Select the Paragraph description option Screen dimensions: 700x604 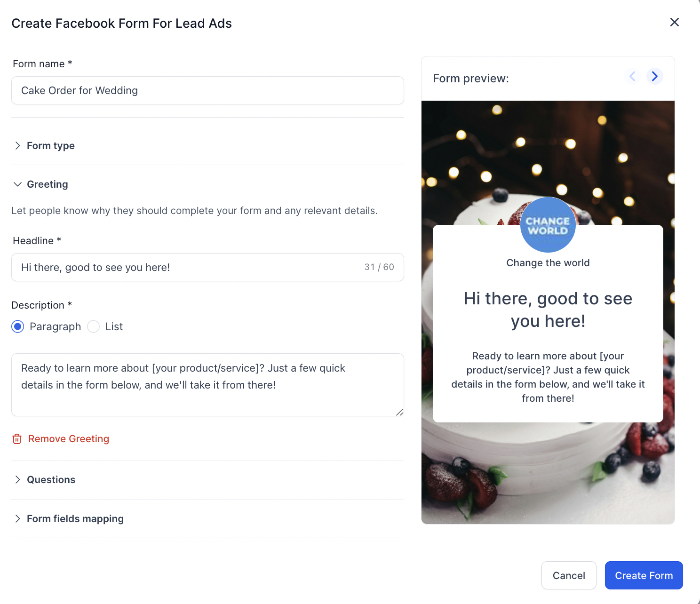18,326
